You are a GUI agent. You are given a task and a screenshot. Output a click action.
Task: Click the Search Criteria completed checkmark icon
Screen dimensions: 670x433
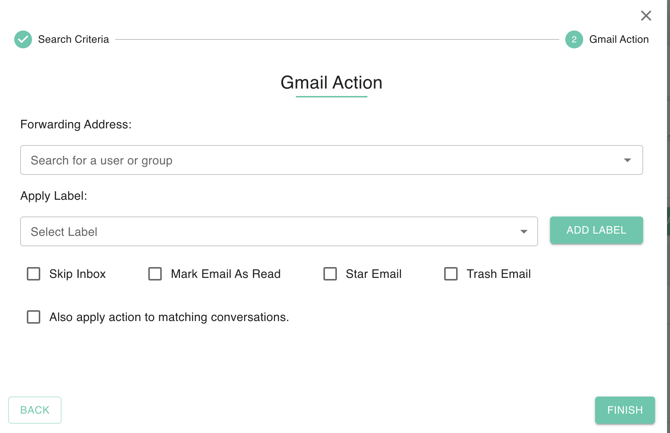pyautogui.click(x=23, y=39)
